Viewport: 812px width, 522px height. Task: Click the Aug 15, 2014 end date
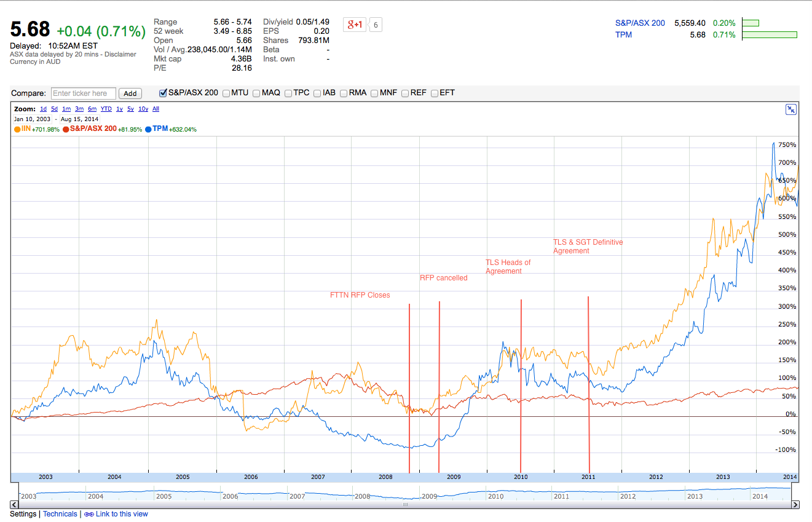pyautogui.click(x=79, y=119)
